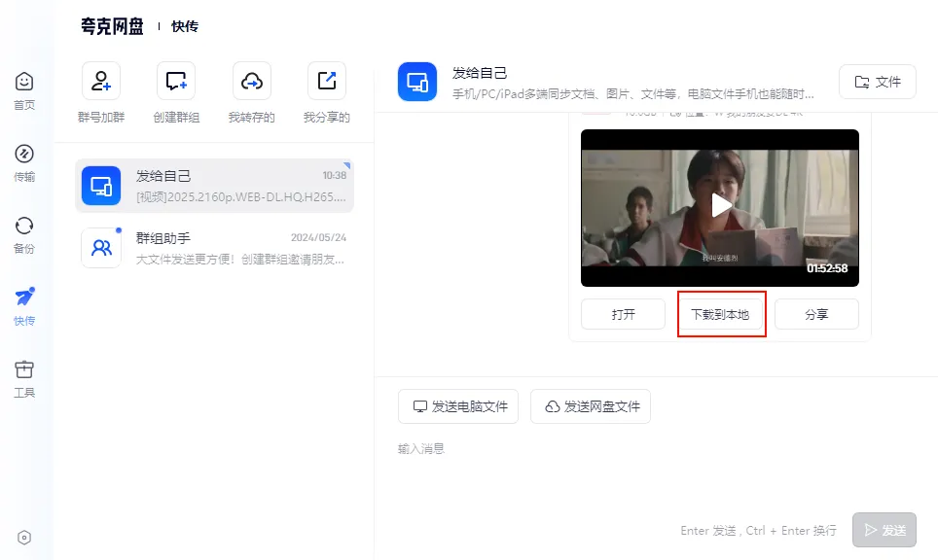Open the 文件 files button

(877, 82)
